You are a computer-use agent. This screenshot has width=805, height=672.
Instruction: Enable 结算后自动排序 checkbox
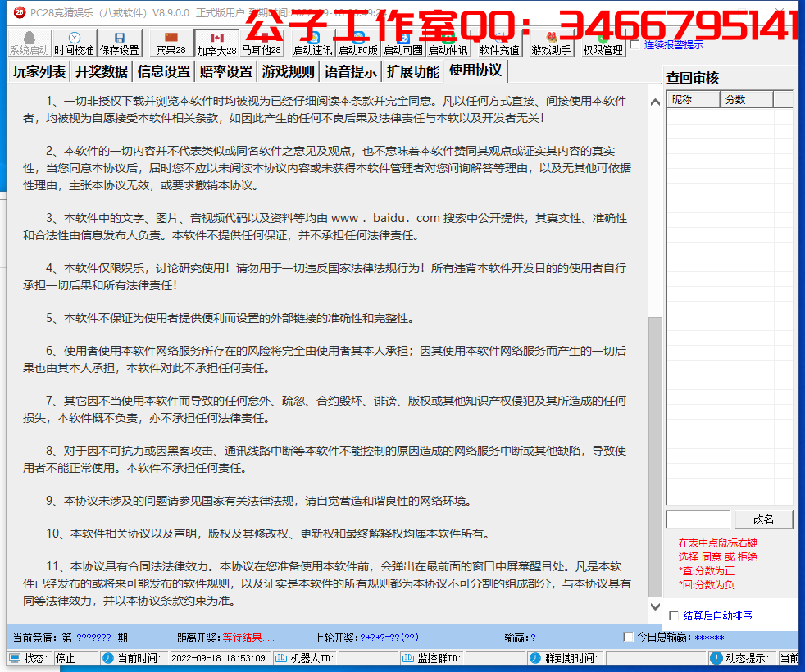point(674,615)
